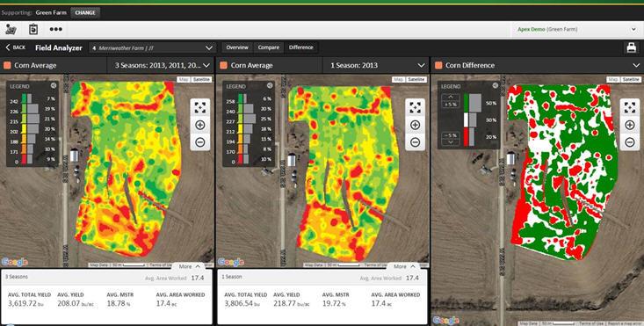644x326 pixels.
Task: Open the map tool icon in top toolbar
Action: coord(11,30)
